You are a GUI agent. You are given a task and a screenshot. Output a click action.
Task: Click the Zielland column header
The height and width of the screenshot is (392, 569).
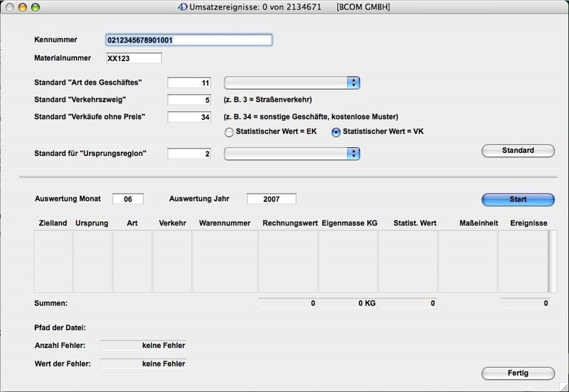pos(53,223)
